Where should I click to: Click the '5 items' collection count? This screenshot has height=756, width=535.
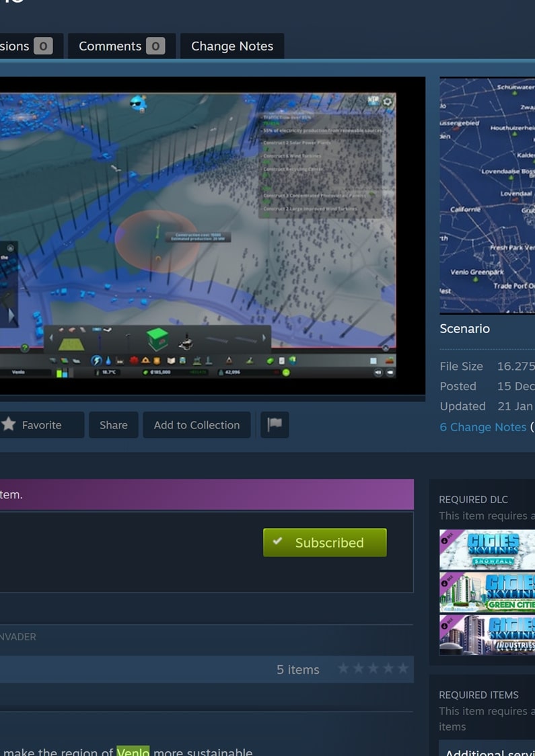click(297, 670)
